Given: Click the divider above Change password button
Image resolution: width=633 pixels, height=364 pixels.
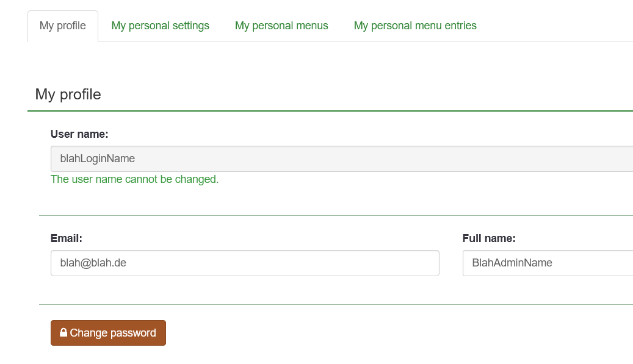Looking at the screenshot, I should tap(336, 304).
